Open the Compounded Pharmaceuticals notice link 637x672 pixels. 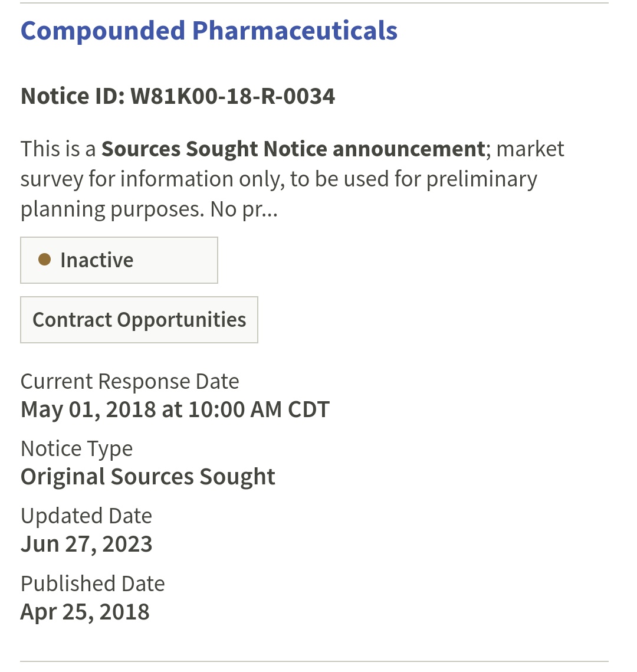209,31
